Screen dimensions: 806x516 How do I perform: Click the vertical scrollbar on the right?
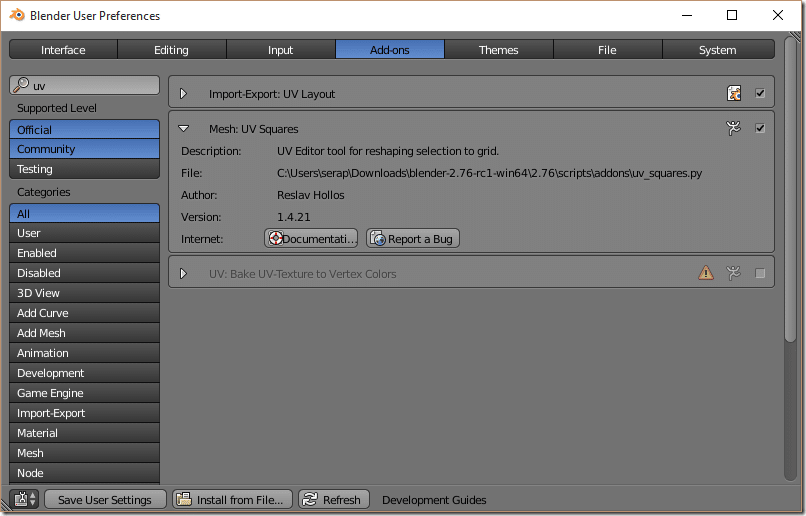(x=791, y=189)
